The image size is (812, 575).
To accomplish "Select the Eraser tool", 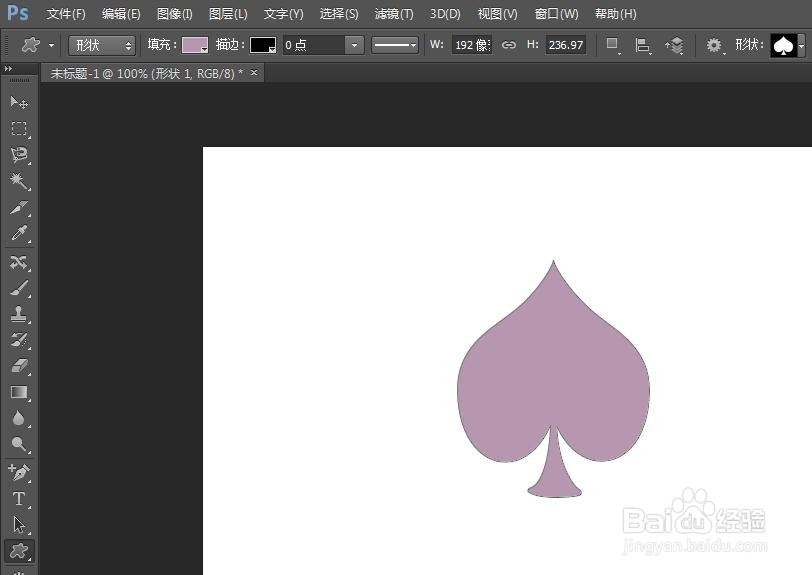I will [x=19, y=366].
